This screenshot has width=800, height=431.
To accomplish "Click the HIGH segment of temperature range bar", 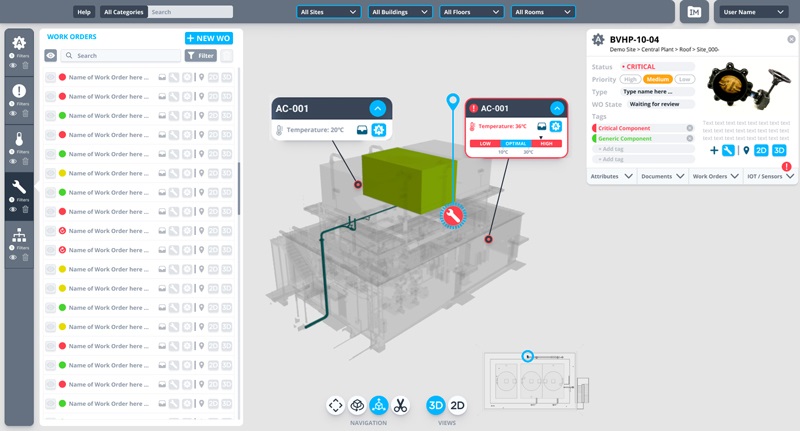I will (x=547, y=143).
